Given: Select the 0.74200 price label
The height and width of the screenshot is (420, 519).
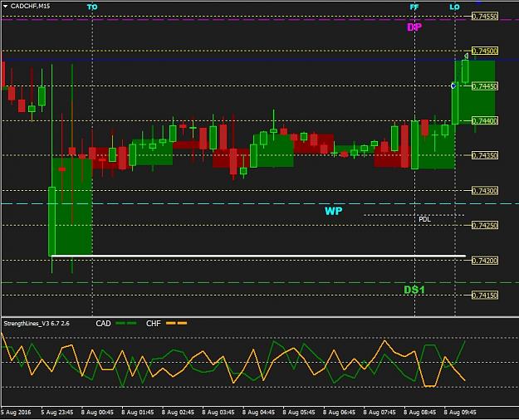Looking at the screenshot, I should (485, 261).
